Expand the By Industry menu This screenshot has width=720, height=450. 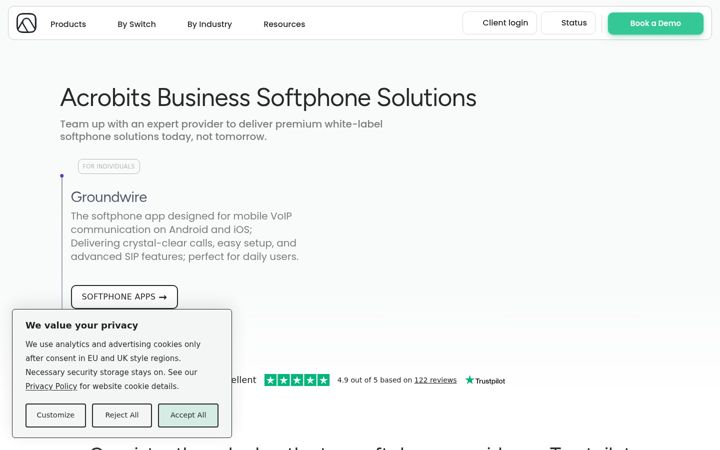[209, 24]
